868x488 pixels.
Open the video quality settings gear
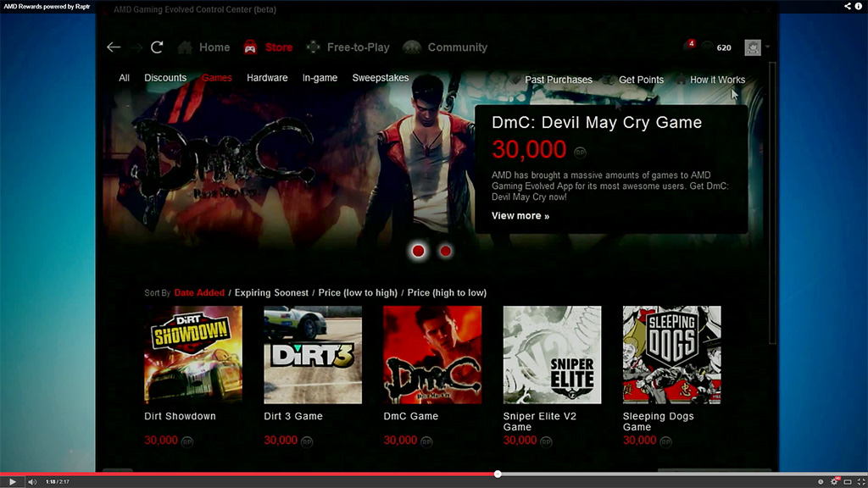pos(834,481)
